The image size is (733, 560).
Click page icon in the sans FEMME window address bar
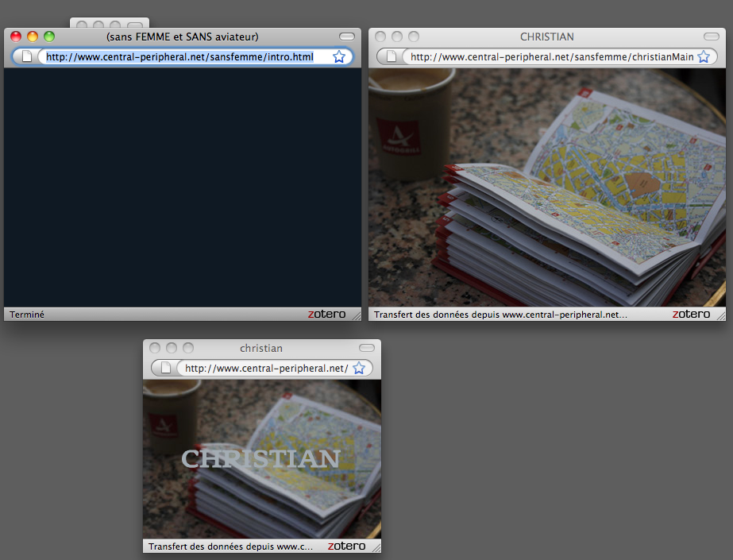pos(27,56)
